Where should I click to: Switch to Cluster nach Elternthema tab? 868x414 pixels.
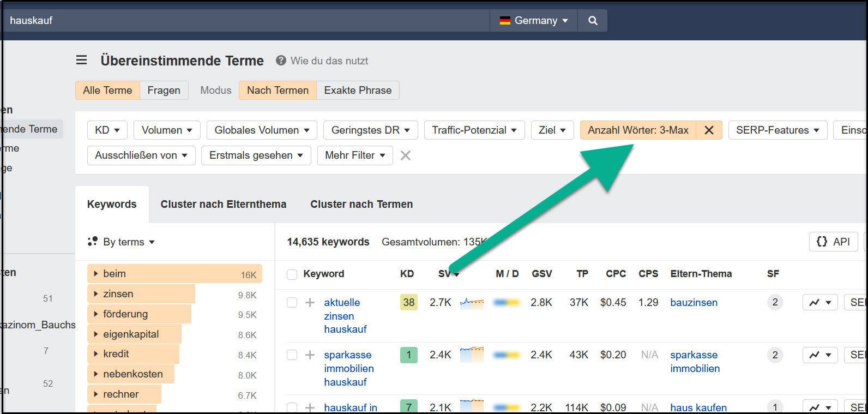(x=223, y=204)
